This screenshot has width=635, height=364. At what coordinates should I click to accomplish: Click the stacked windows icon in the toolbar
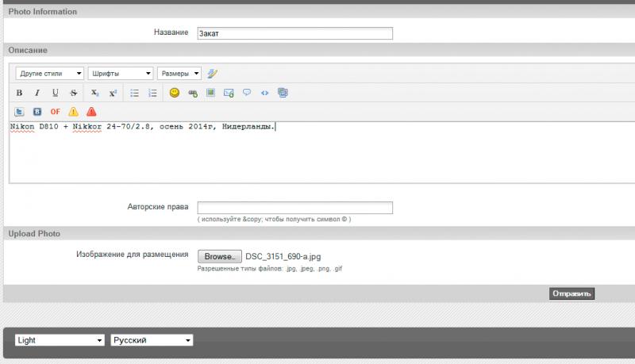pyautogui.click(x=283, y=93)
